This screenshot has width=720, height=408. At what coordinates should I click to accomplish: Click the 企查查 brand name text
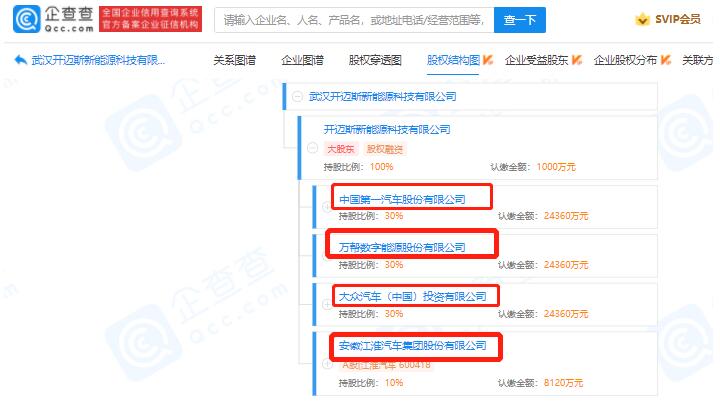tap(69, 14)
